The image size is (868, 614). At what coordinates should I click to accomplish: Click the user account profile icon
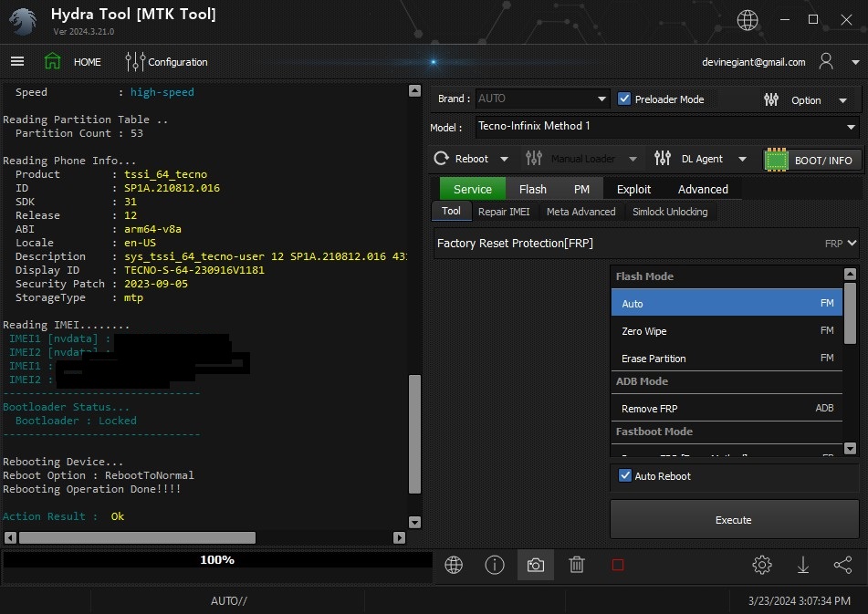point(826,61)
